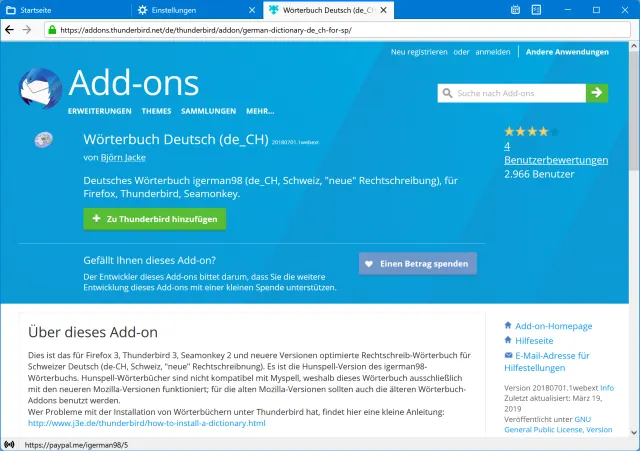Close the Wörterbuch Deutsch tab
Screen dimensions: 640x451
[x=383, y=10]
